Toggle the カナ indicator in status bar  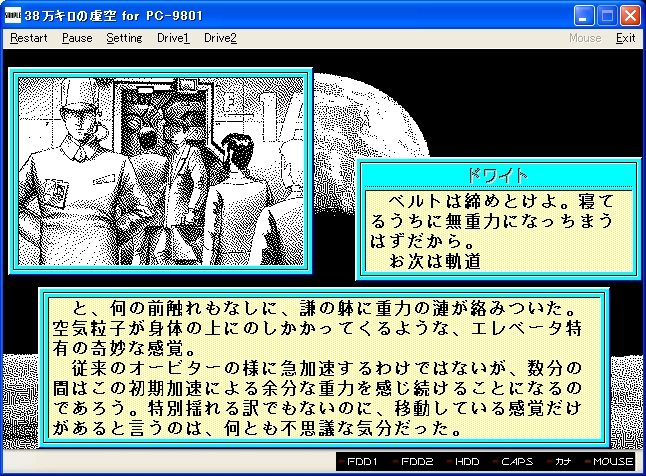coord(563,462)
